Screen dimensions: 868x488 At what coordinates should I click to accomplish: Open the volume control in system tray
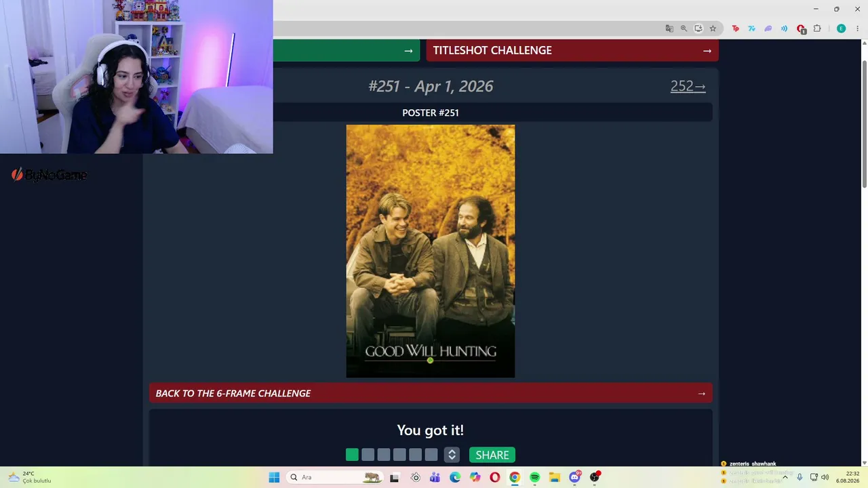[825, 477]
